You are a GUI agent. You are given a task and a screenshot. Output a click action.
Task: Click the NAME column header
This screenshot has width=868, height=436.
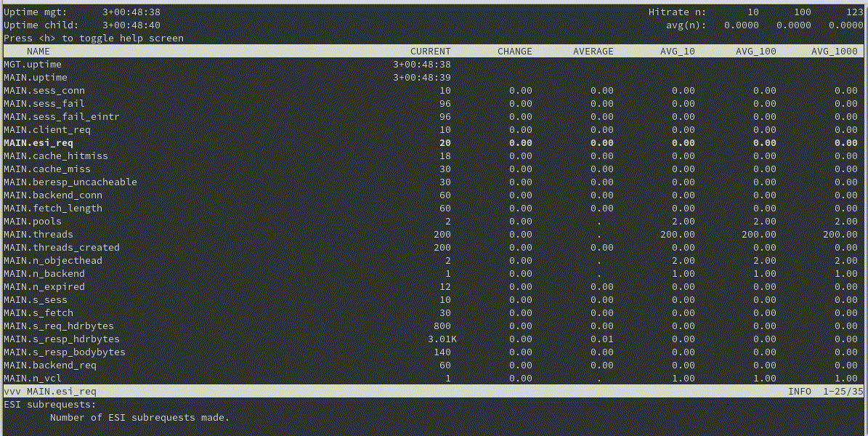tap(38, 51)
